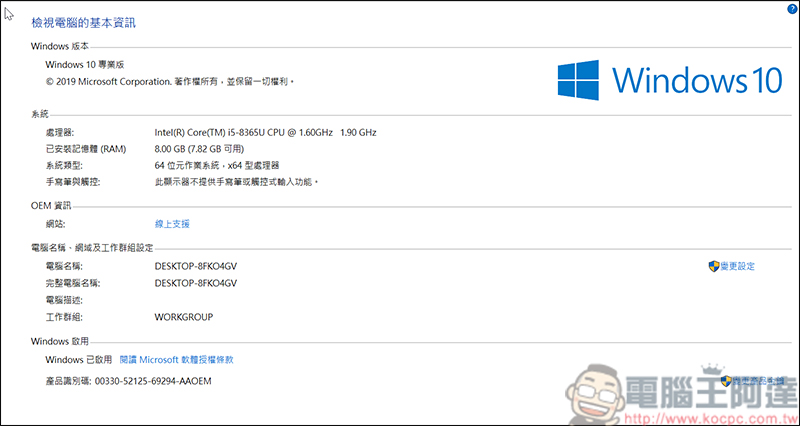800x426 pixels.
Task: Click the WORKGROUP value
Action: (184, 317)
